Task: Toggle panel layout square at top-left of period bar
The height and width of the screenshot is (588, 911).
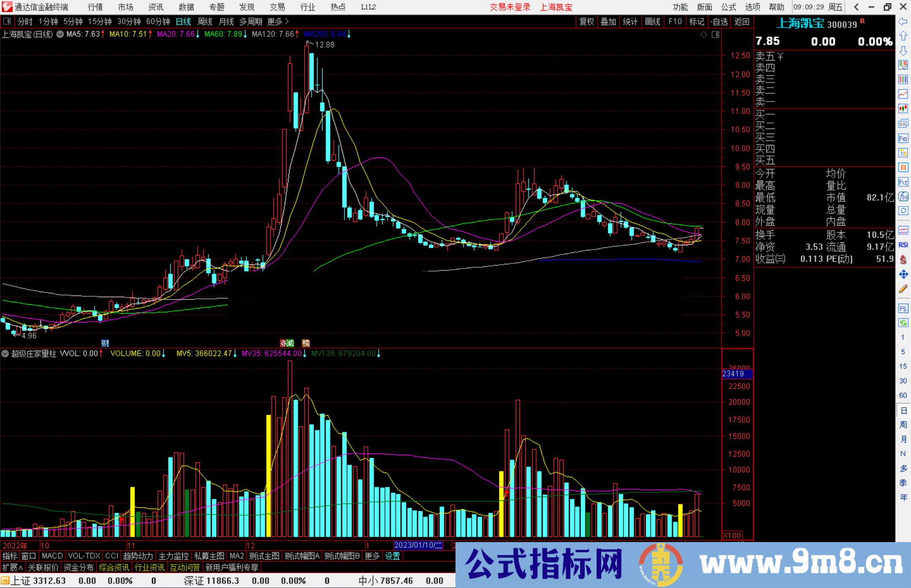Action: (x=7, y=21)
